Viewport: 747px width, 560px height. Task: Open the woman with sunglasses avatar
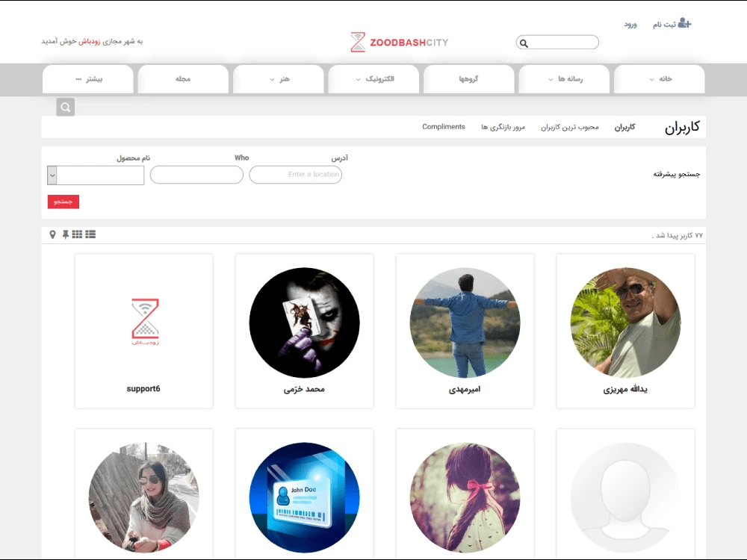[144, 498]
